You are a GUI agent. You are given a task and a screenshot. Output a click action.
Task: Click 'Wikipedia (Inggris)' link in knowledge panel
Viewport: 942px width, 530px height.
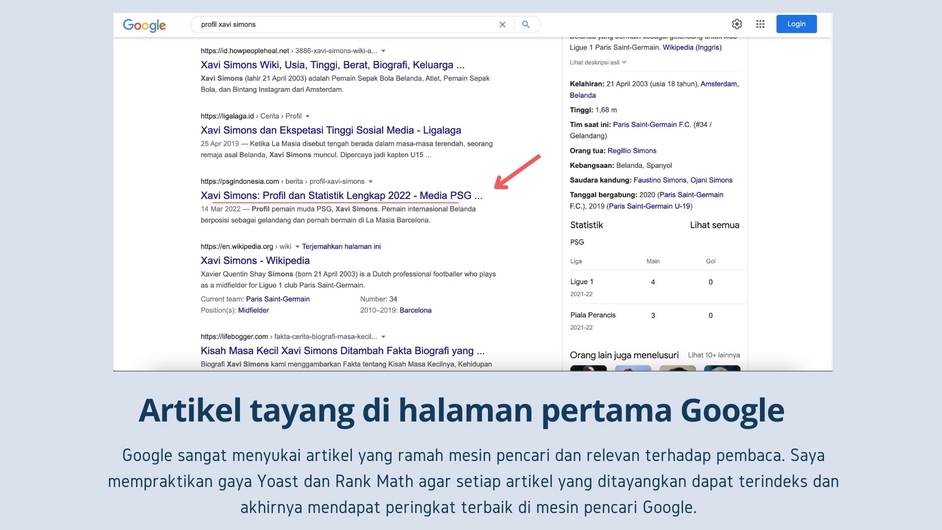click(x=692, y=47)
